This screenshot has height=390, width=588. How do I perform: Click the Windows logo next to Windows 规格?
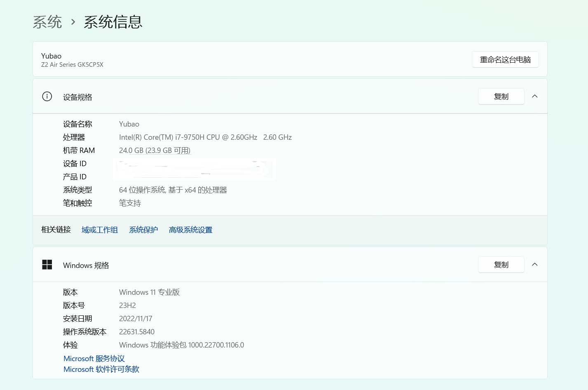(x=47, y=265)
